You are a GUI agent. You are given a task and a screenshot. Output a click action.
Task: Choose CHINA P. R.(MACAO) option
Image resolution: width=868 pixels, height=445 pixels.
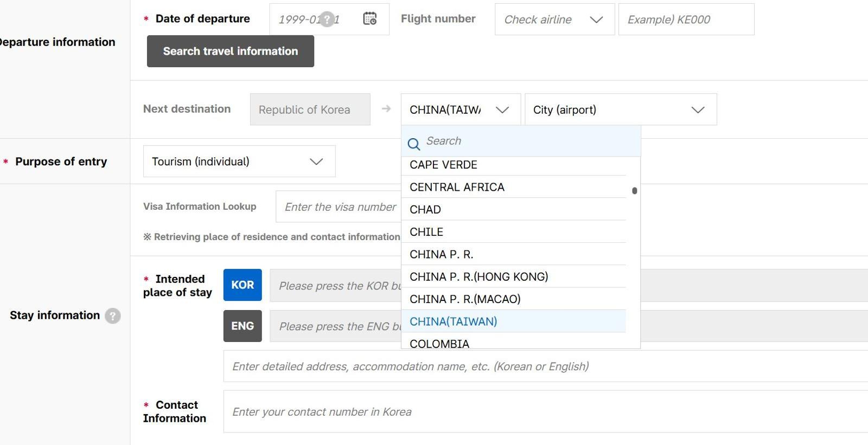[465, 299]
